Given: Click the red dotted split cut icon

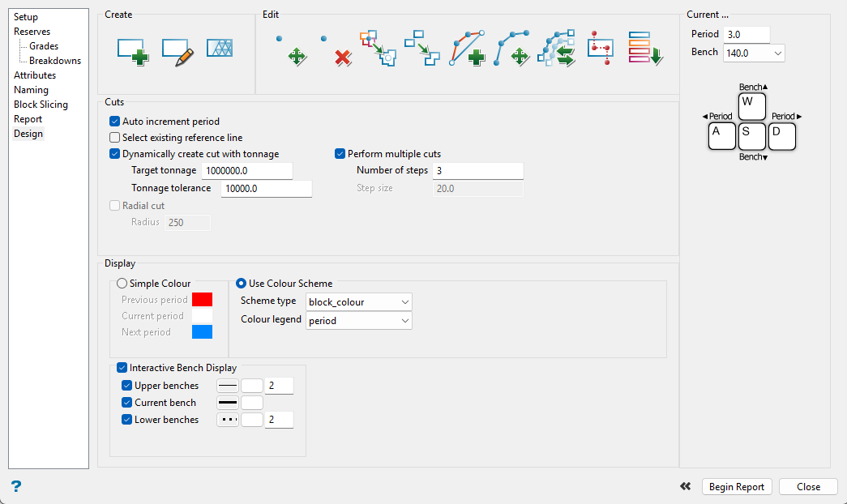Looking at the screenshot, I should click(601, 48).
